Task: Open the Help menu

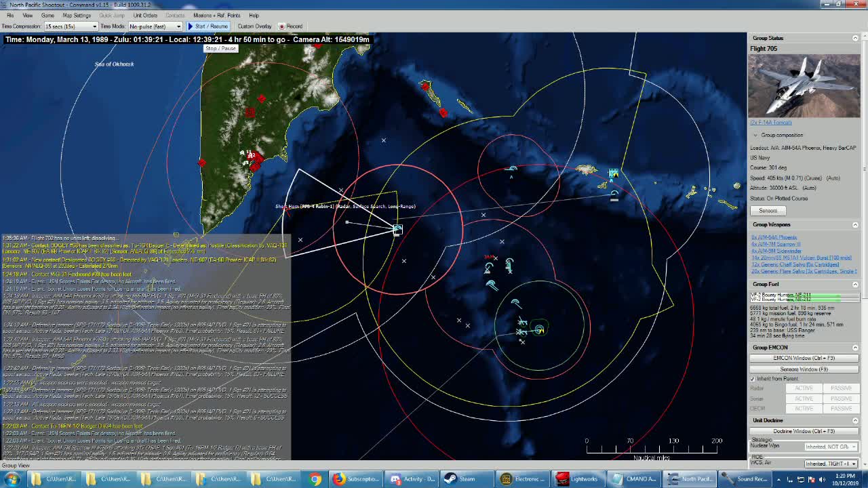Action: coord(254,15)
